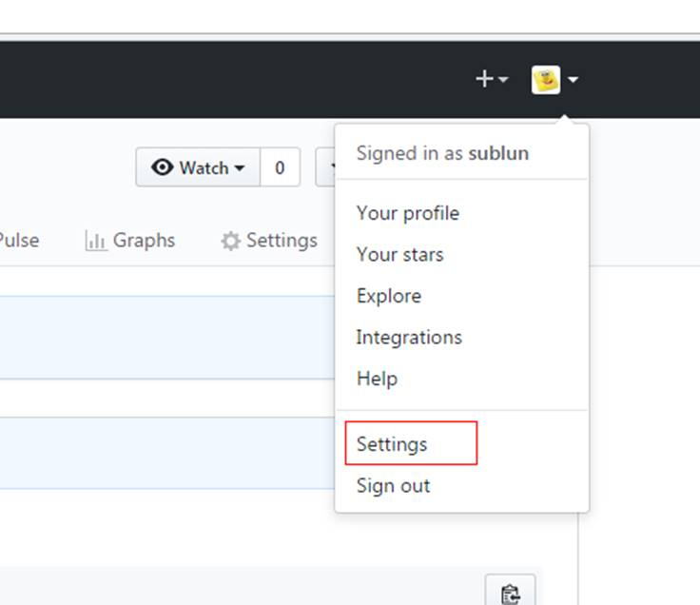Screen dimensions: 700x605
Task: Click the gear icon in repository tabs
Action: 230,241
